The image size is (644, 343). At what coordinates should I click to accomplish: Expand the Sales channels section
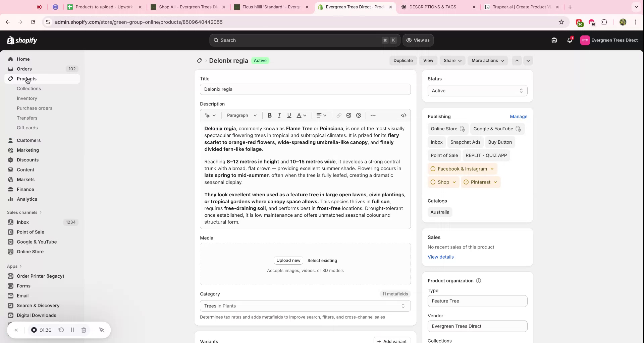pyautogui.click(x=23, y=212)
